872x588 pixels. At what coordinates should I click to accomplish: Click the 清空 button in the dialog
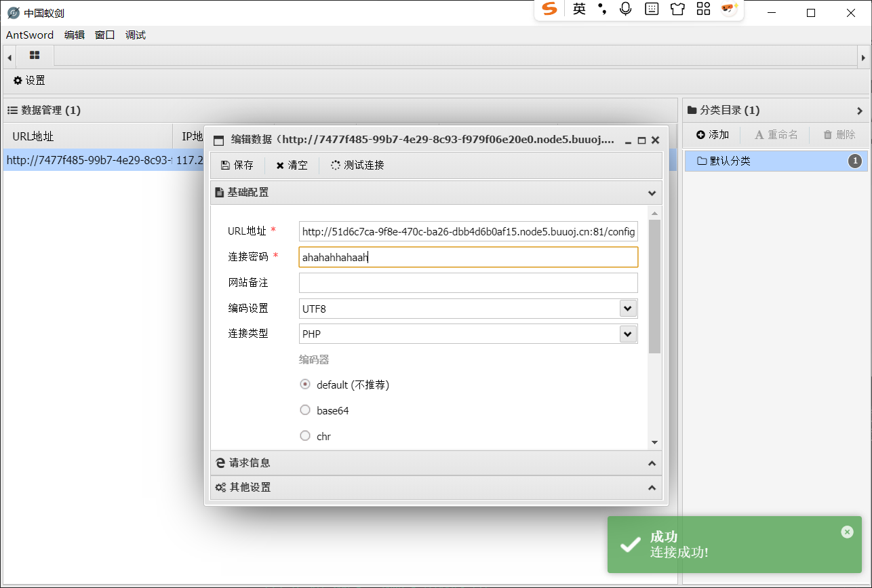click(x=292, y=165)
